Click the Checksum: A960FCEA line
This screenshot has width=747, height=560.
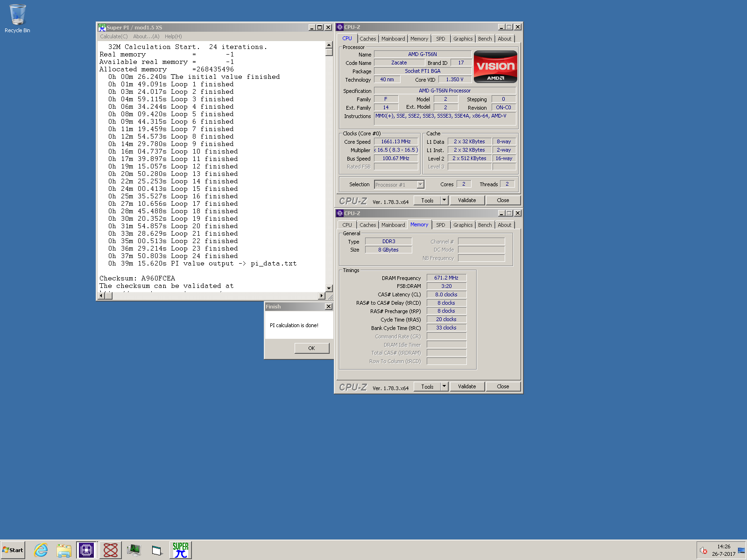tap(137, 278)
